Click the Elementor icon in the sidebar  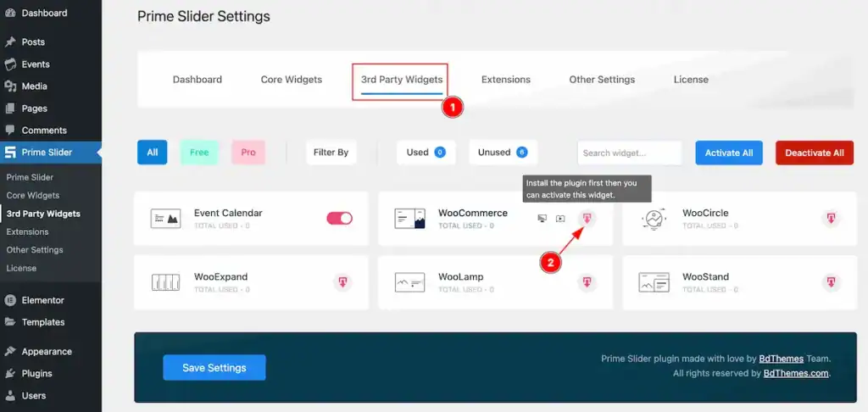pos(10,300)
